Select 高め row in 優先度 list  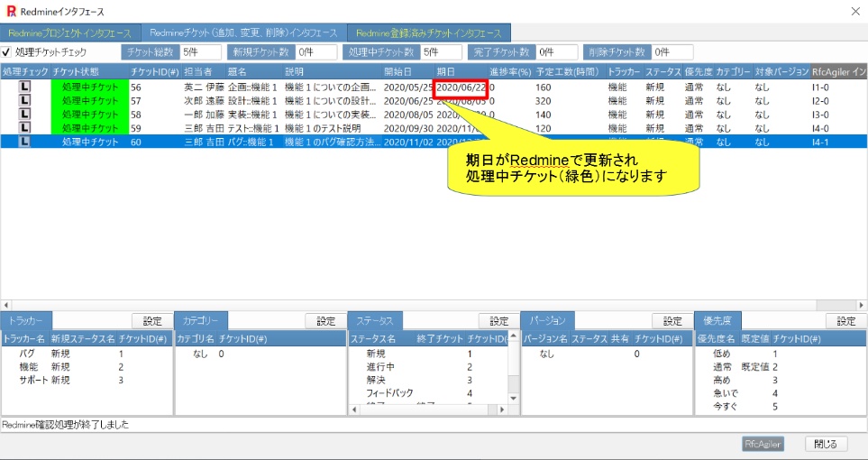(781, 381)
